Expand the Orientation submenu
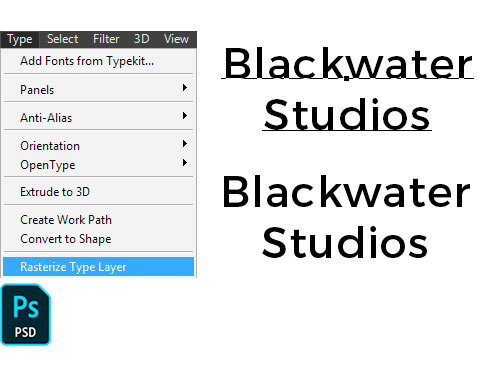The image size is (491, 377). coord(98,145)
